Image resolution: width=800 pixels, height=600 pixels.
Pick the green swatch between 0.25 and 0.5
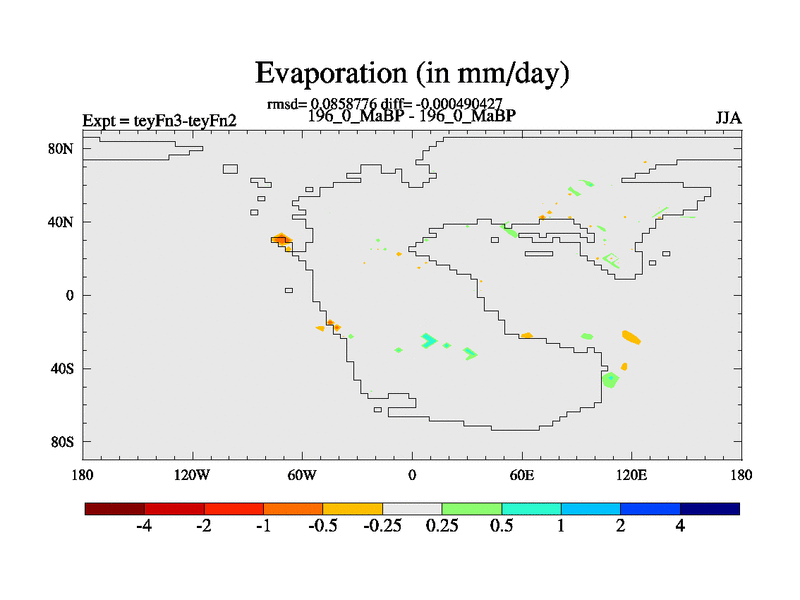coord(472,508)
